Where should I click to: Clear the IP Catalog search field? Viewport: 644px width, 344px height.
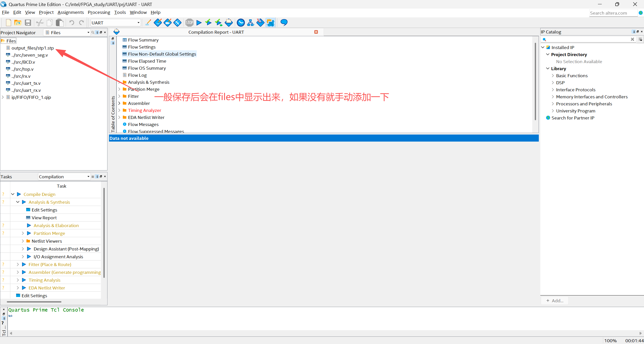(632, 39)
